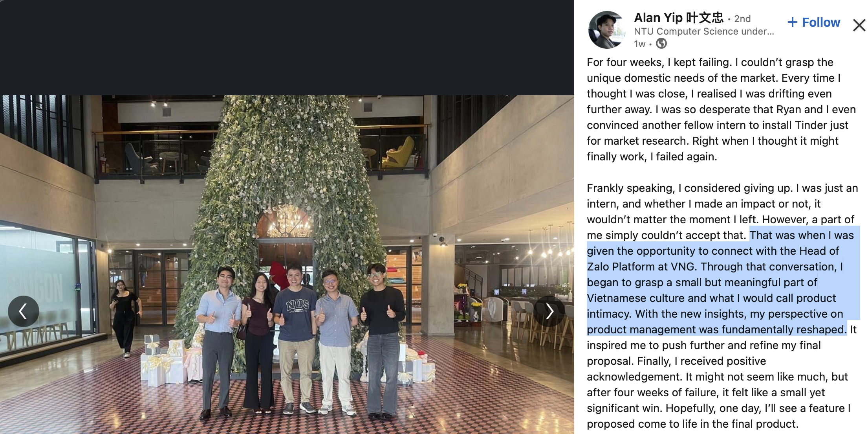The width and height of the screenshot is (868, 434).
Task: Click the highlighted text mentioning Zalo Platform
Action: pos(723,282)
